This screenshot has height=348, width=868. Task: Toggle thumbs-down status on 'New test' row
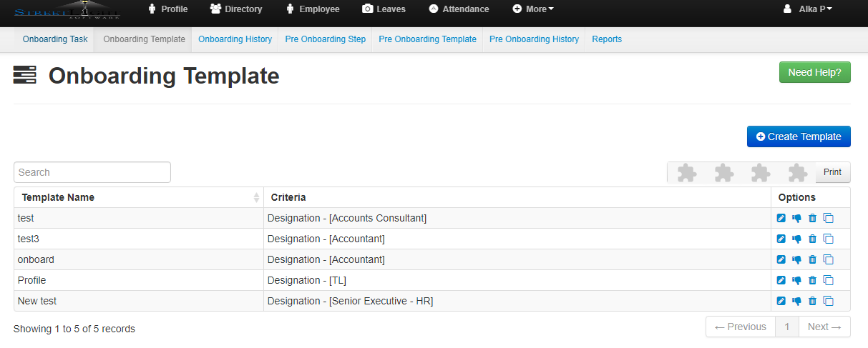[x=796, y=301]
